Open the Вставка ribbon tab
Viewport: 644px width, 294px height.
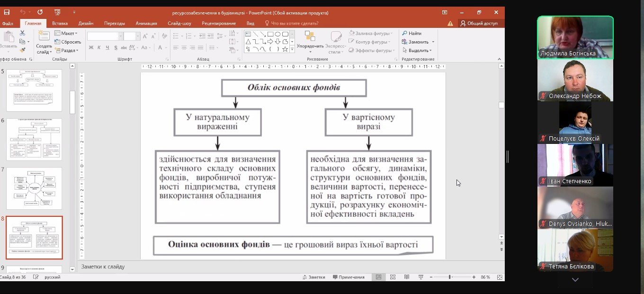click(x=60, y=23)
